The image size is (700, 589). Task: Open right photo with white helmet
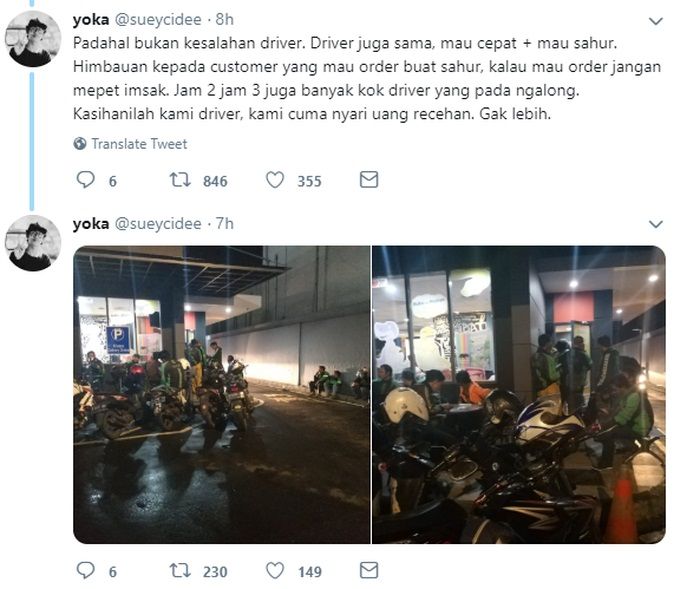(519, 394)
